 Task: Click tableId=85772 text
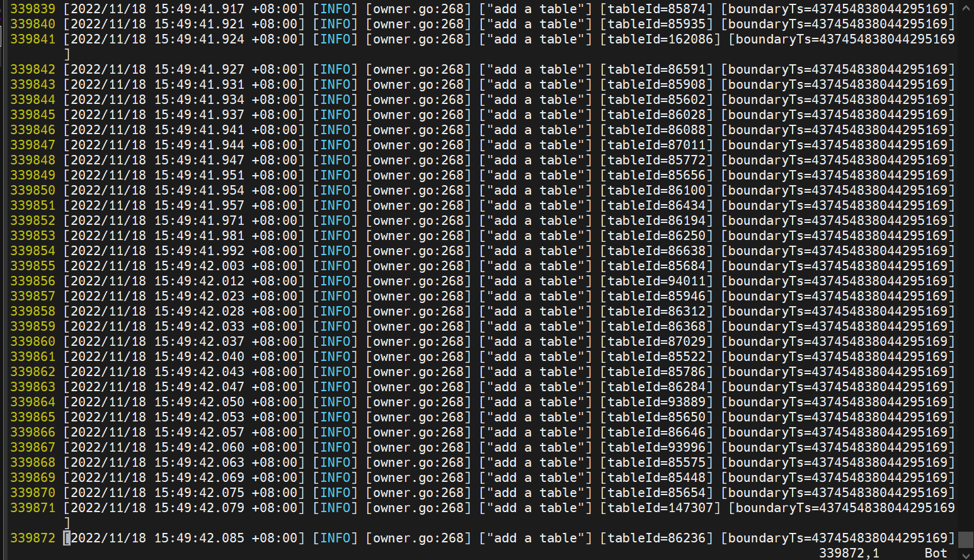pos(657,160)
